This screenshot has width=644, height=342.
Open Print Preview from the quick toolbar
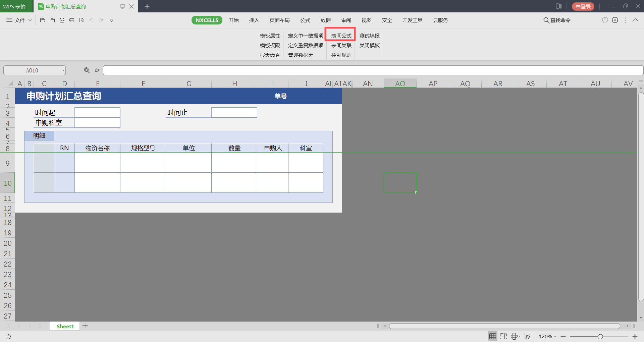82,20
